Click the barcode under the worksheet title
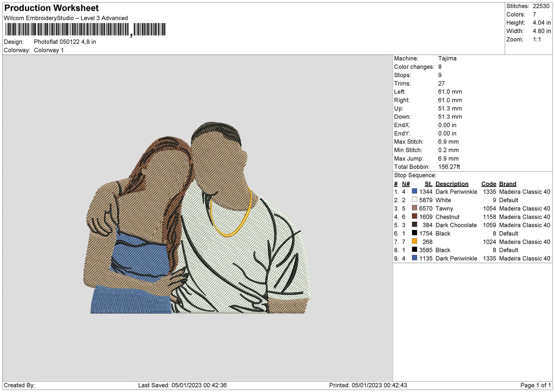This screenshot has height=392, width=555. click(x=85, y=30)
